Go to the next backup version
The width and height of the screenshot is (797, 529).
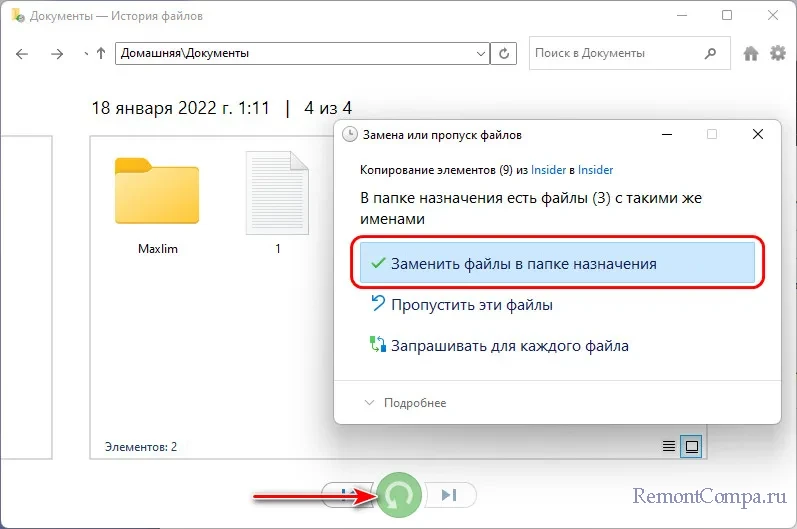pyautogui.click(x=450, y=494)
